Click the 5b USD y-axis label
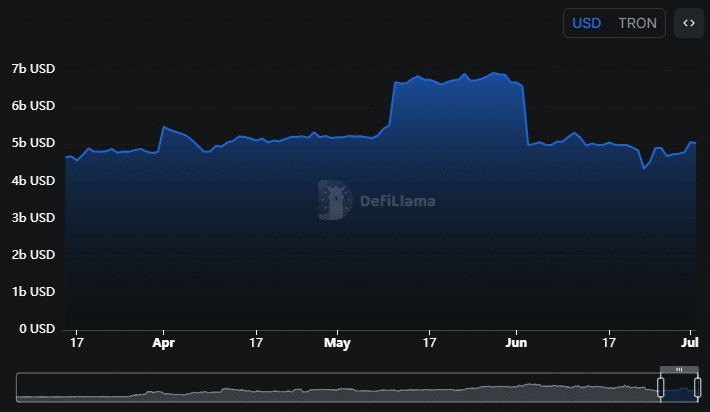Image resolution: width=710 pixels, height=412 pixels. (33, 143)
